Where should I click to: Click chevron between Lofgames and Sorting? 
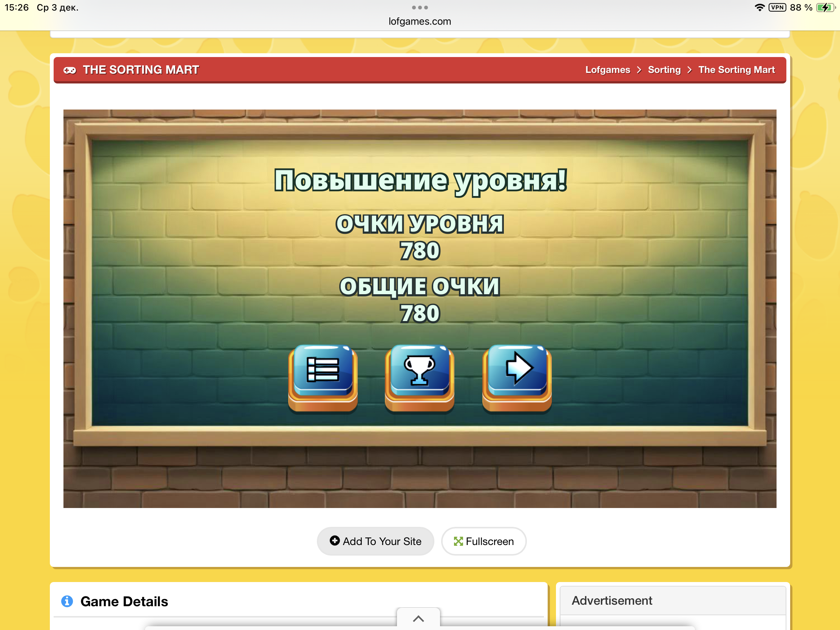[x=639, y=70]
